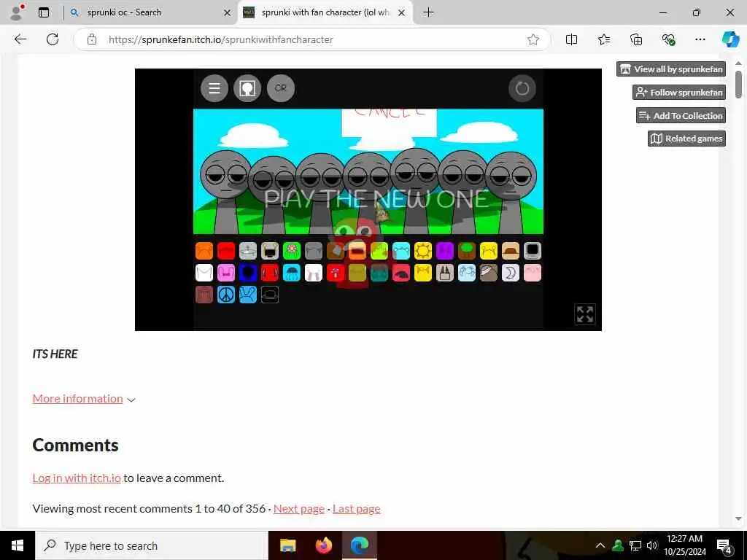Screen dimensions: 747x560
Task: Enter fullscreen mode for the game
Action: coord(585,314)
